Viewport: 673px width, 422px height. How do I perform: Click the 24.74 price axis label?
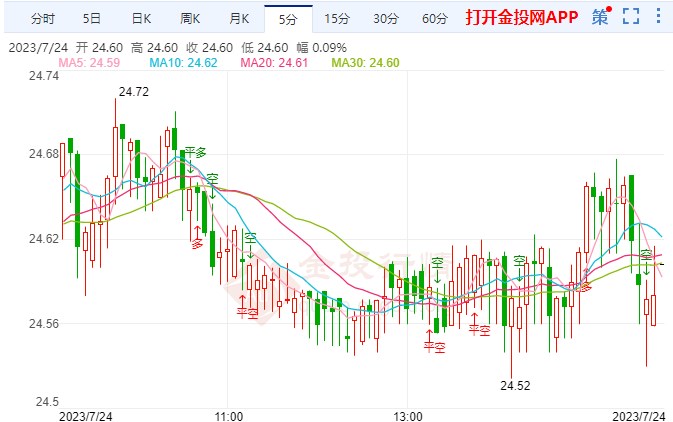point(44,76)
